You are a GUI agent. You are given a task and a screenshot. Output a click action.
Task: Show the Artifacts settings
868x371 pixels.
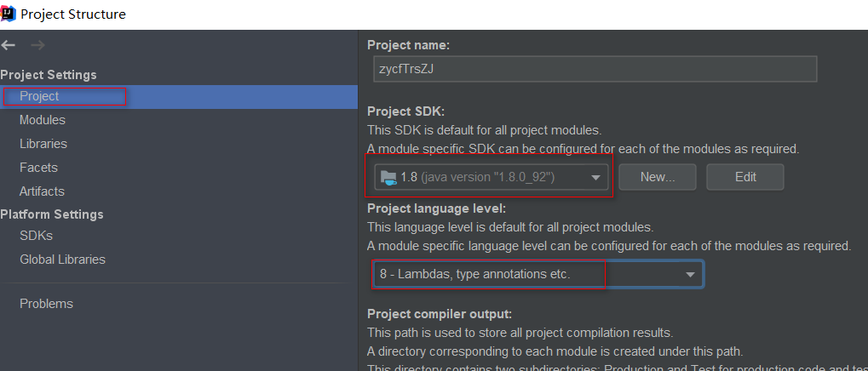[x=42, y=191]
